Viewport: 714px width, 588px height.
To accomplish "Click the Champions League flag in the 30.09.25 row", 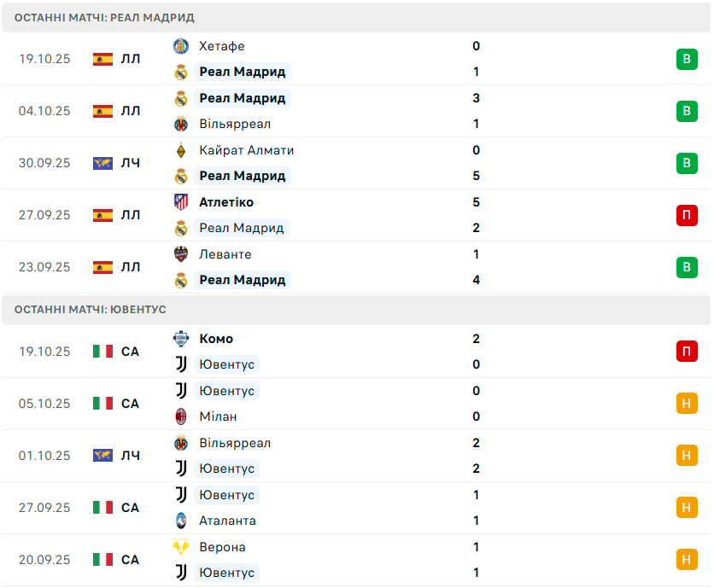I will 102,163.
